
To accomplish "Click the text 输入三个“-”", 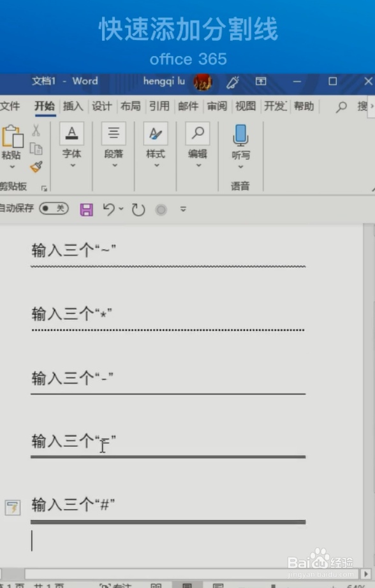I will point(72,378).
